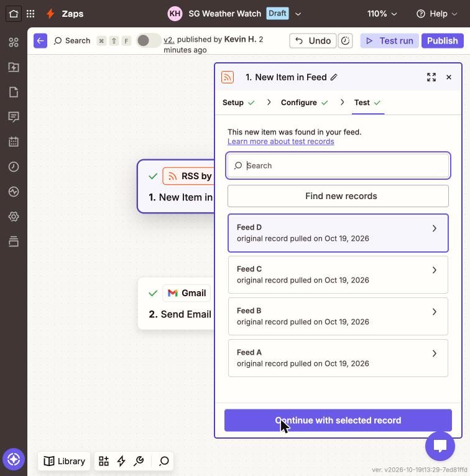The image size is (470, 476).
Task: Click the wrench tool in the bottom toolbar
Action: [139, 461]
